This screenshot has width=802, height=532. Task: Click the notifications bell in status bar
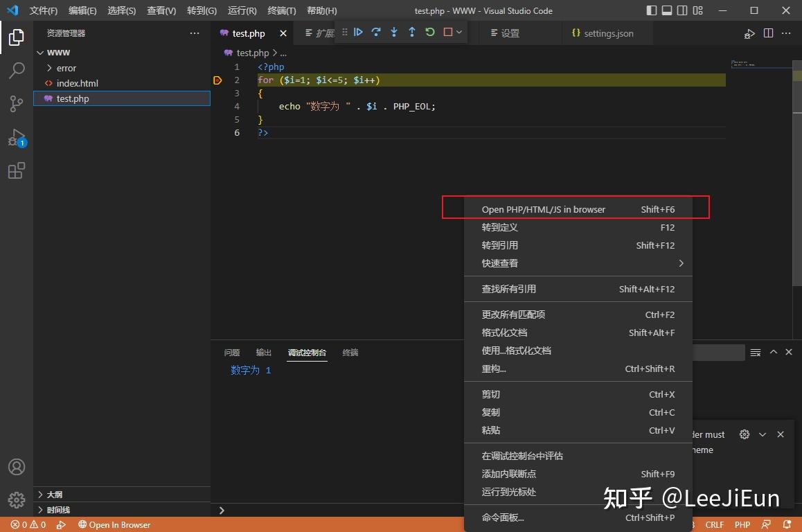(x=787, y=524)
